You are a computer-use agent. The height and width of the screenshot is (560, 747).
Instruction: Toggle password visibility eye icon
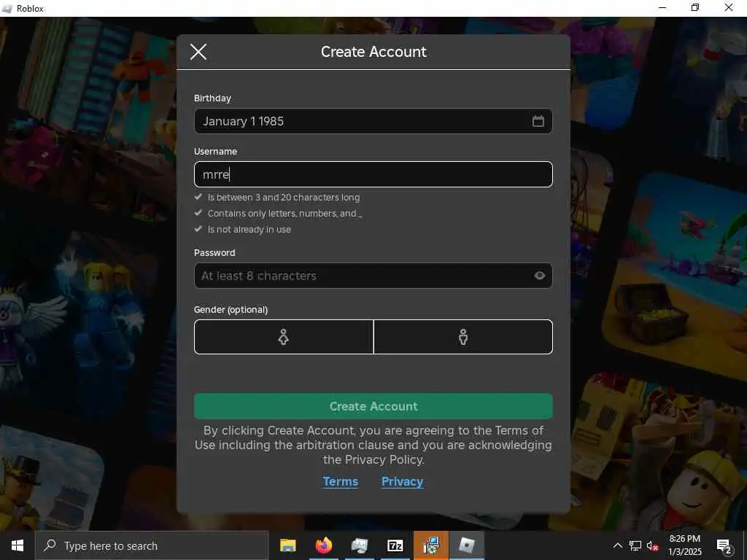(539, 275)
